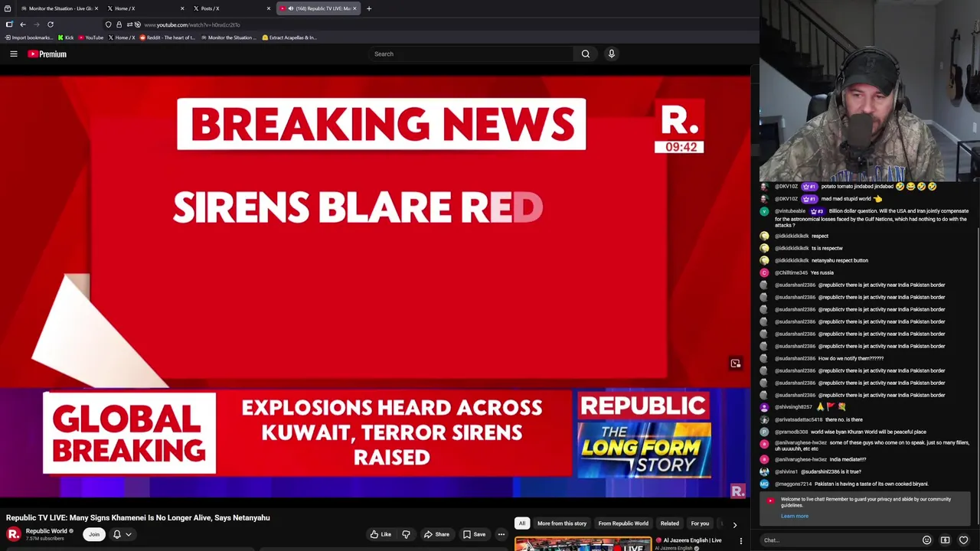Switch to Posts / X tab
Screen dimensions: 980x551
[231, 8]
